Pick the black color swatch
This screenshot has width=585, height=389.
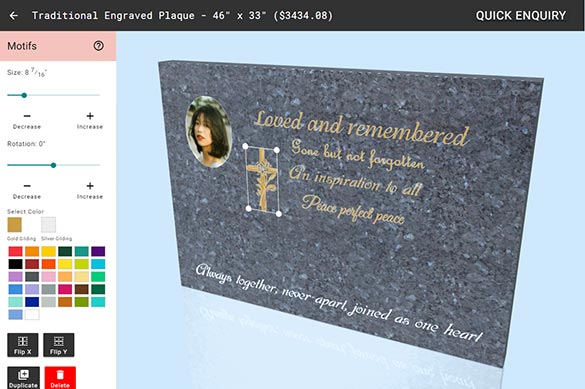click(x=16, y=264)
